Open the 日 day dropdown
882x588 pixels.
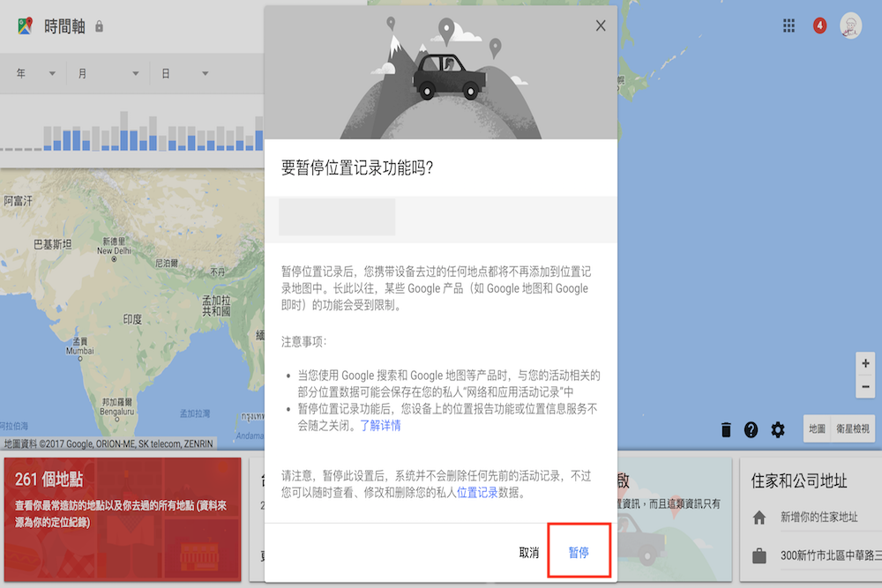click(x=185, y=73)
